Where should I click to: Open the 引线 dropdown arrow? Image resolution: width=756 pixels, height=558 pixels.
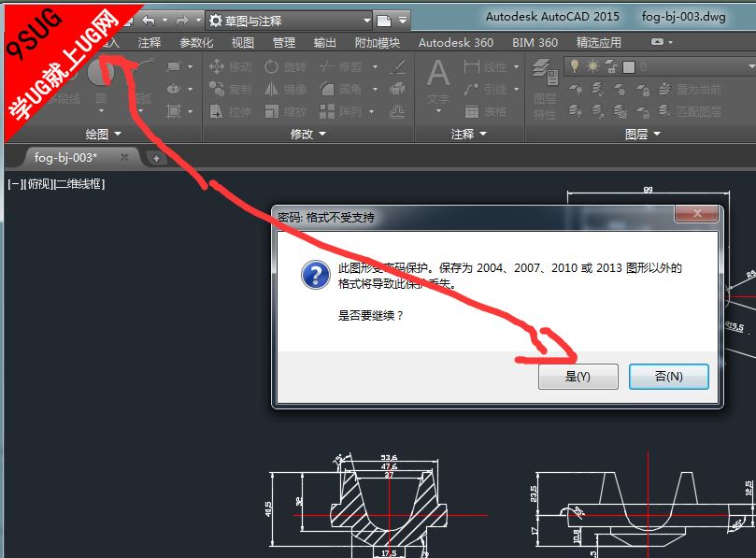[x=517, y=89]
